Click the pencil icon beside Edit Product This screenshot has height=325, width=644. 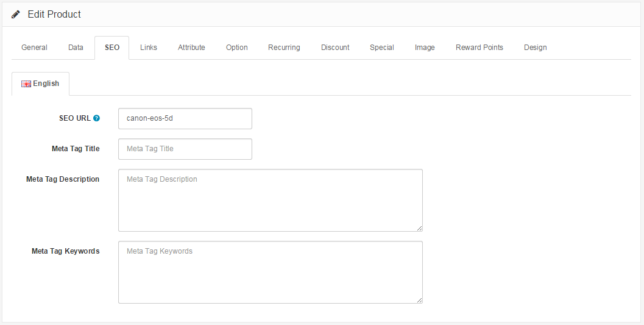[16, 15]
